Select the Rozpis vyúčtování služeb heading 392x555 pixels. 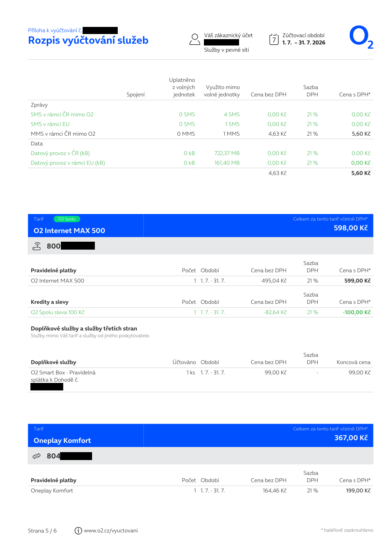click(x=88, y=40)
